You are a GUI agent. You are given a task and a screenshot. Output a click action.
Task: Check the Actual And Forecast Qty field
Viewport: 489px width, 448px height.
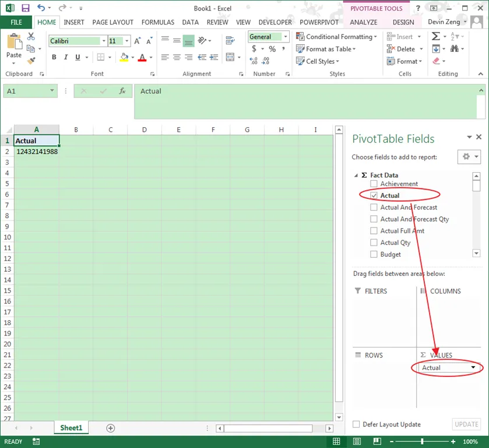point(374,219)
